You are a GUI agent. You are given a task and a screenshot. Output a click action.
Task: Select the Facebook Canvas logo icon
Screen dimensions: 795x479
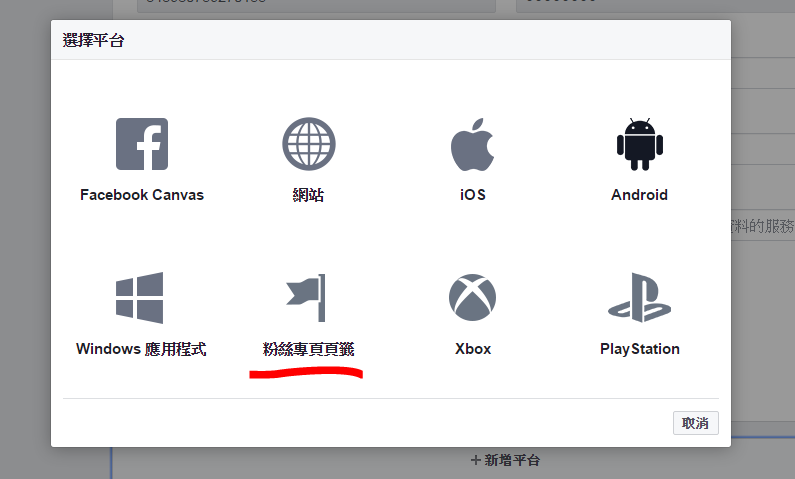(142, 144)
